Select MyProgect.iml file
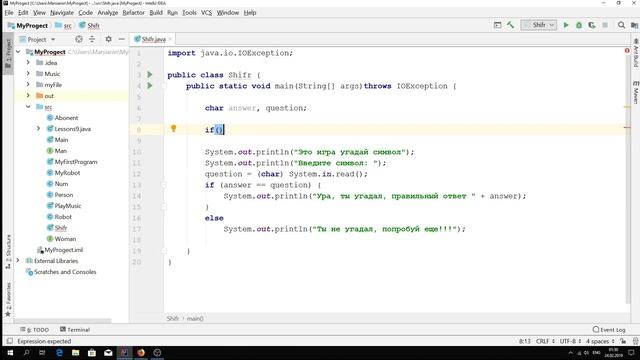The height and width of the screenshot is (360, 640). pyautogui.click(x=64, y=250)
